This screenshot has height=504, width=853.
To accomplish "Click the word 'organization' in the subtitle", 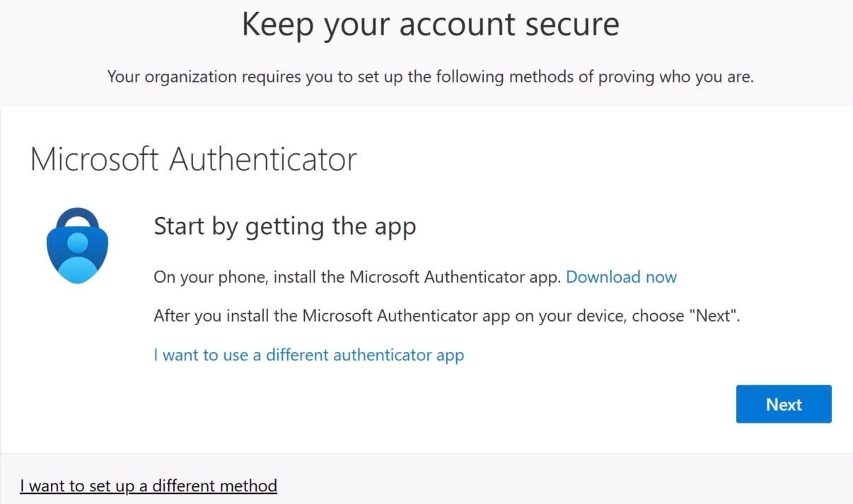I will click(190, 76).
